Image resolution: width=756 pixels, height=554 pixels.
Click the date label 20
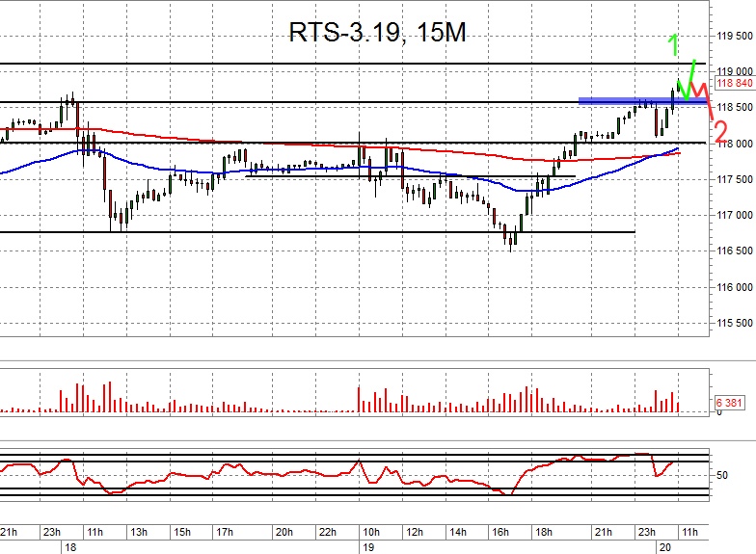coord(665,547)
